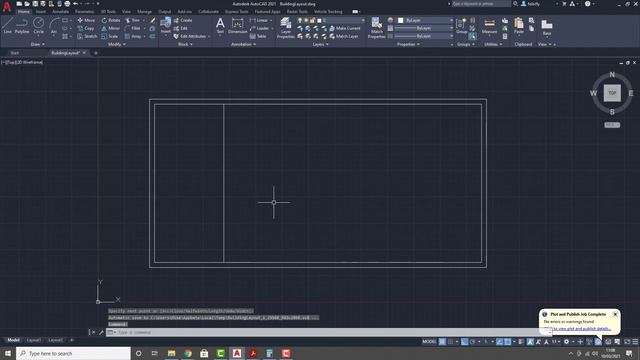The width and height of the screenshot is (640, 360).
Task: Expand the Modify panel dropdown
Action: point(117,44)
